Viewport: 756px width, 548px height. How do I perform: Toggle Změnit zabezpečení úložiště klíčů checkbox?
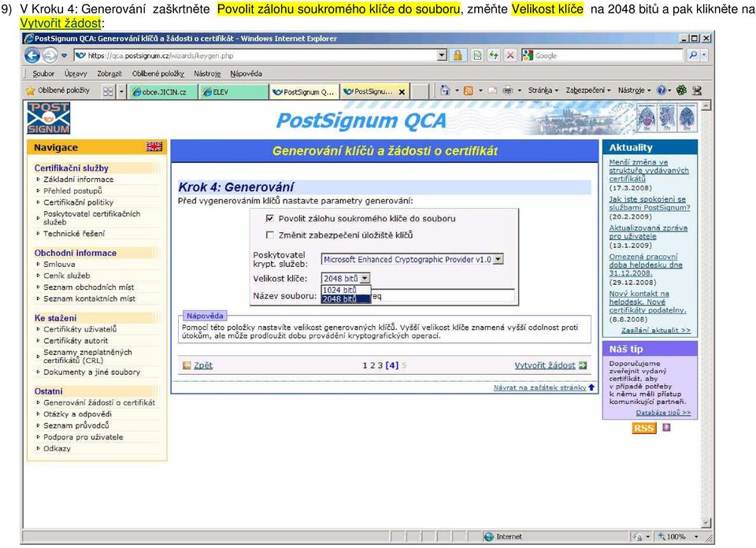270,235
